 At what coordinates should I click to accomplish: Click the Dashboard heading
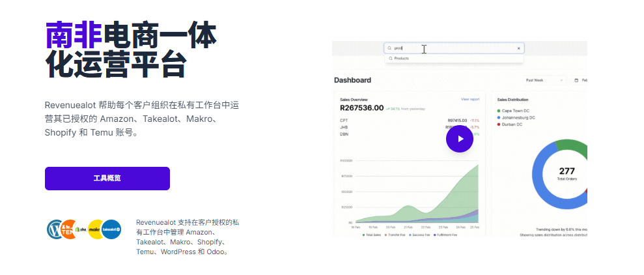(x=352, y=80)
